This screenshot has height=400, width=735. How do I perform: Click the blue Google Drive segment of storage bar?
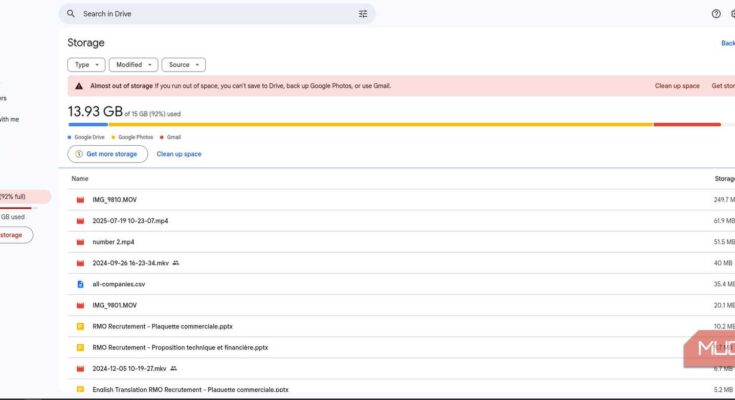[88, 124]
